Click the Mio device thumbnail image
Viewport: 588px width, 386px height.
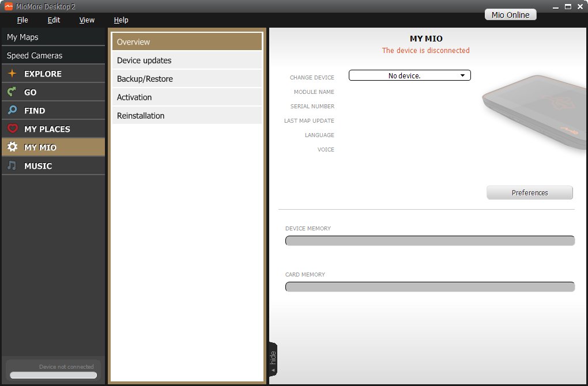click(x=535, y=112)
